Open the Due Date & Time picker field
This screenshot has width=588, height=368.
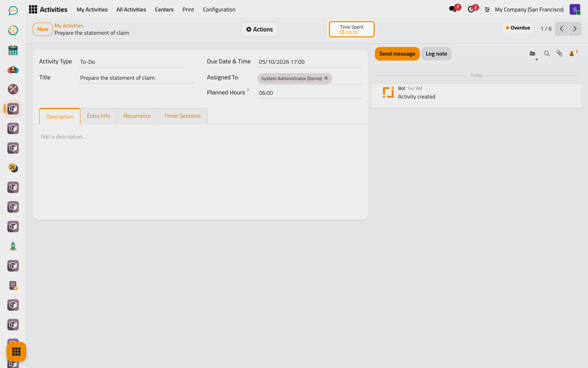[x=309, y=62]
